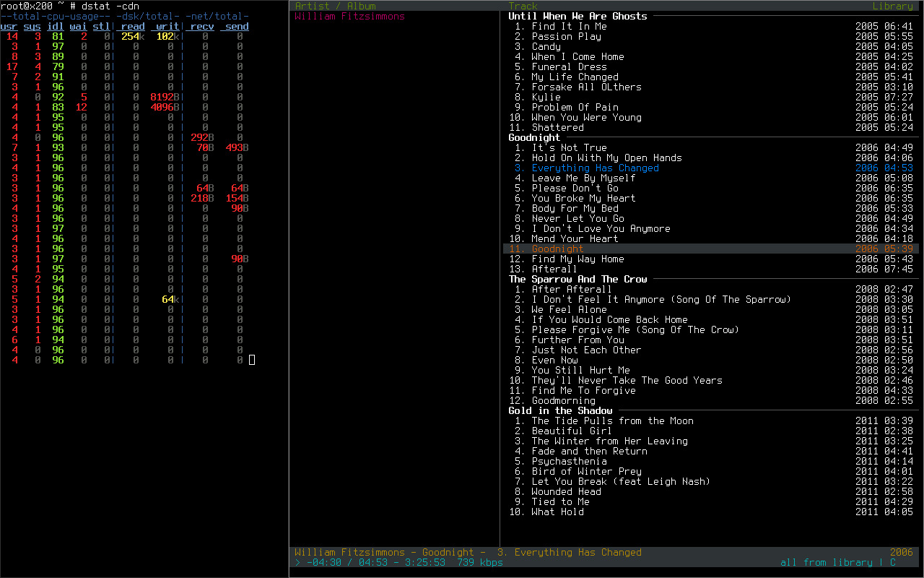Click now-playing status line title

pos(468,552)
